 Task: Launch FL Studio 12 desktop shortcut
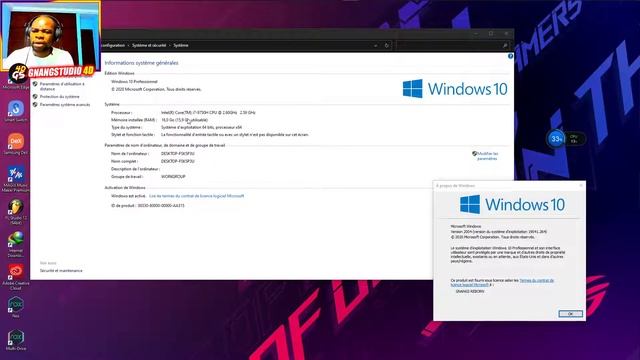[16, 211]
